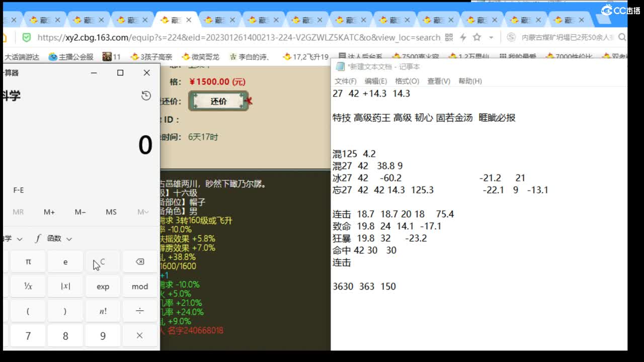Viewport: 644px width, 362px height.
Task: Expand the M∨ memory dropdown on the calculator
Action: click(x=142, y=212)
